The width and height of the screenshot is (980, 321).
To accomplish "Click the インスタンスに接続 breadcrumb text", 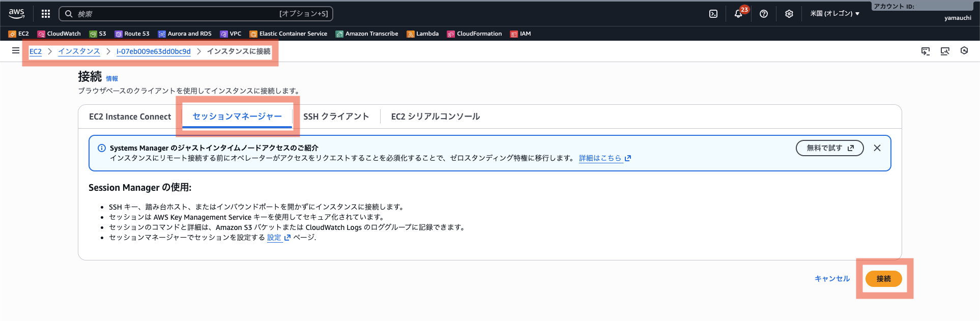I will (239, 51).
